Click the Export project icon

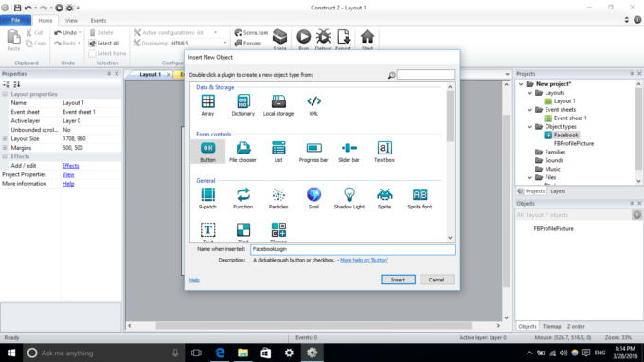pyautogui.click(x=344, y=37)
